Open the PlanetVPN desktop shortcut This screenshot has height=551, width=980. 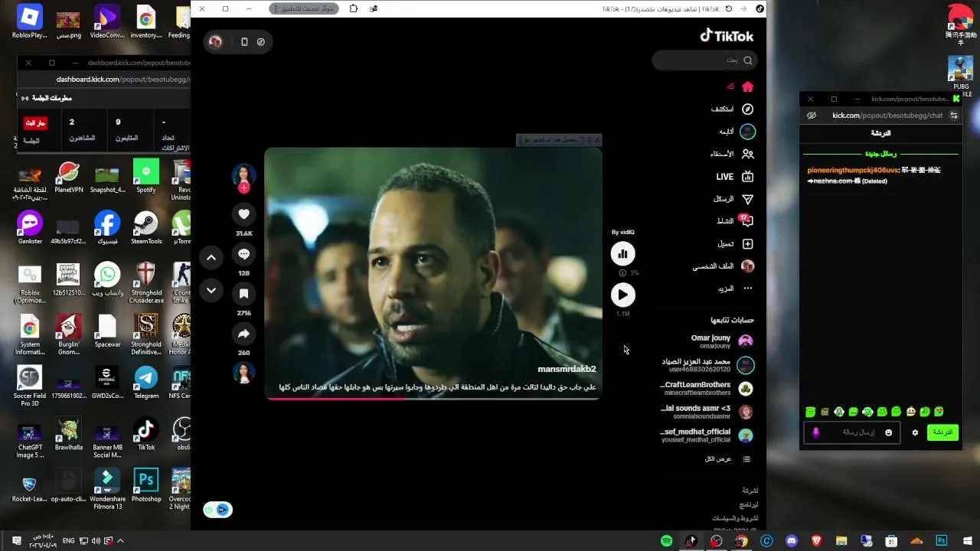coord(69,176)
